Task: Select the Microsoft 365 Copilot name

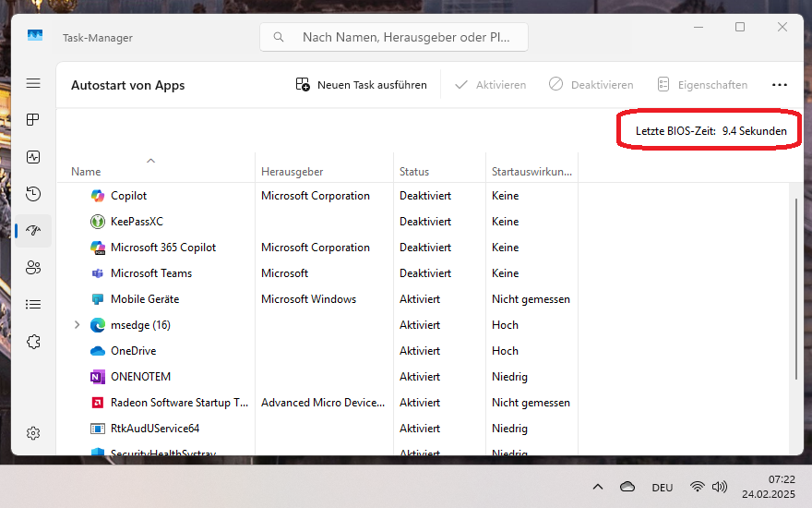Action: [x=163, y=248]
